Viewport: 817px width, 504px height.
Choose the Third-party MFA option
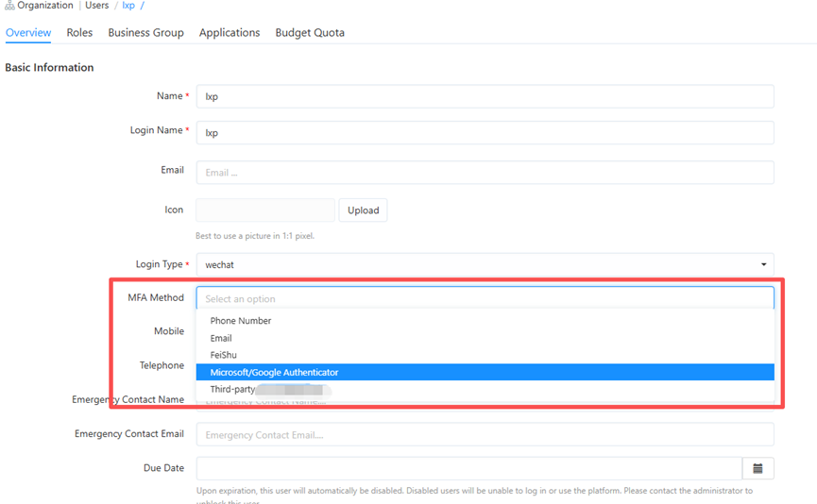(x=233, y=389)
